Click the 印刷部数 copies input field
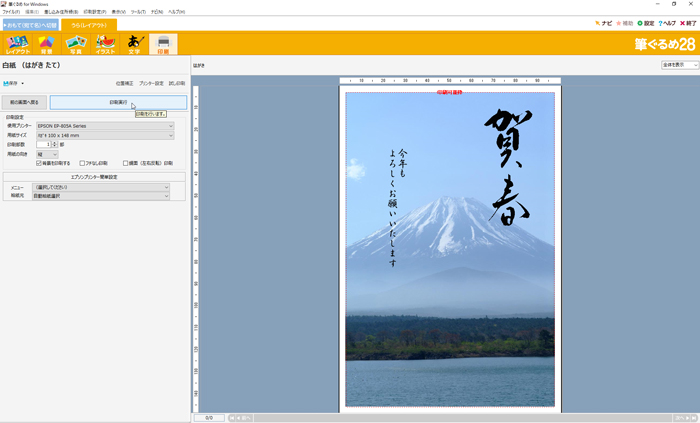Image resolution: width=700 pixels, height=423 pixels. 42,144
